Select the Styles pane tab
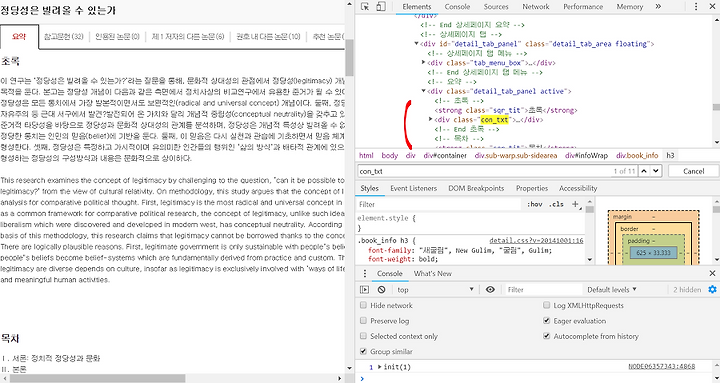 (369, 188)
